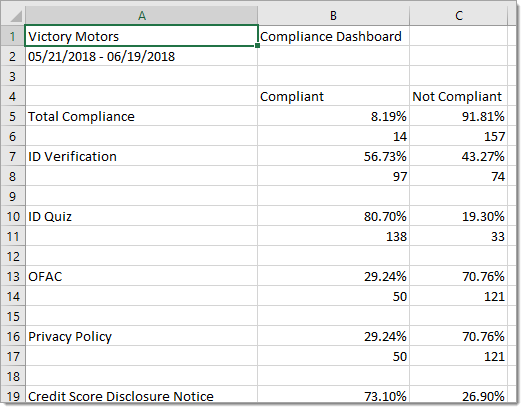
Task: Select the Credit Score Disclosure Notice cell
Action: pyautogui.click(x=141, y=395)
